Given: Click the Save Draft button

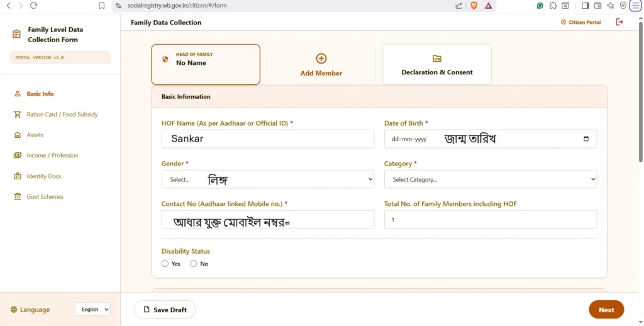Looking at the screenshot, I should [165, 310].
